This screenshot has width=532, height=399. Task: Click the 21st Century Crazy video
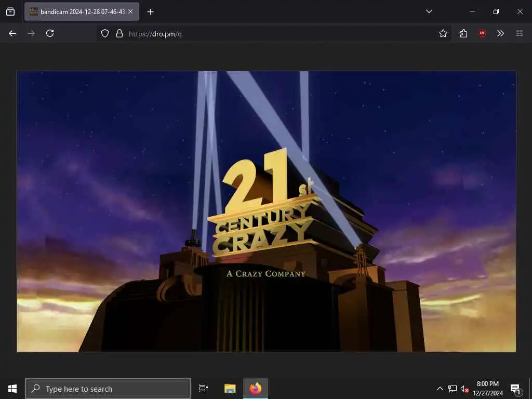click(267, 211)
